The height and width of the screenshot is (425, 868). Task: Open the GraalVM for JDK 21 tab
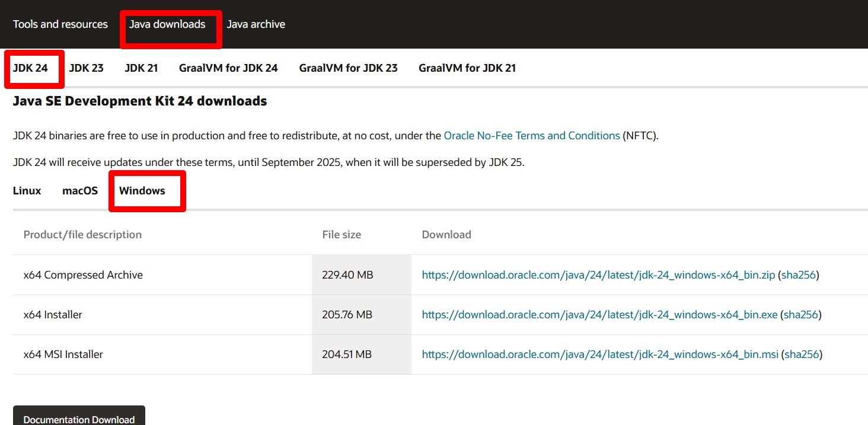467,68
